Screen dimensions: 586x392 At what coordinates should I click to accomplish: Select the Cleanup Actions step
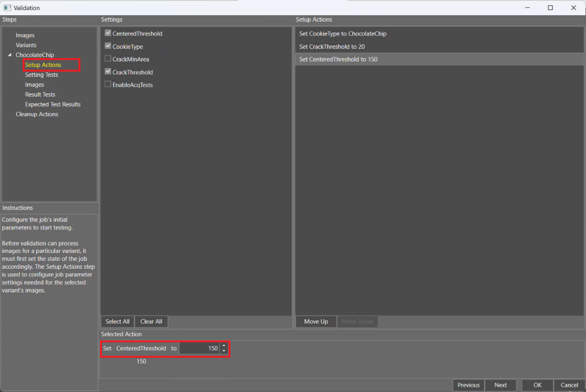tap(37, 114)
